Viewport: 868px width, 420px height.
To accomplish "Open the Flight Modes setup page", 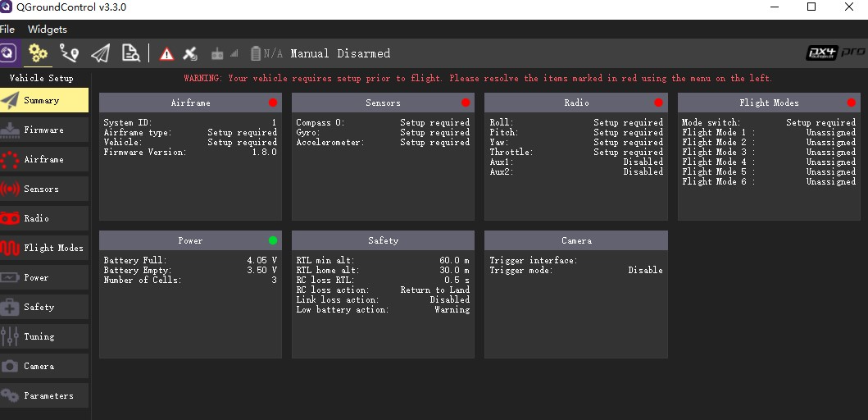I will (x=44, y=248).
